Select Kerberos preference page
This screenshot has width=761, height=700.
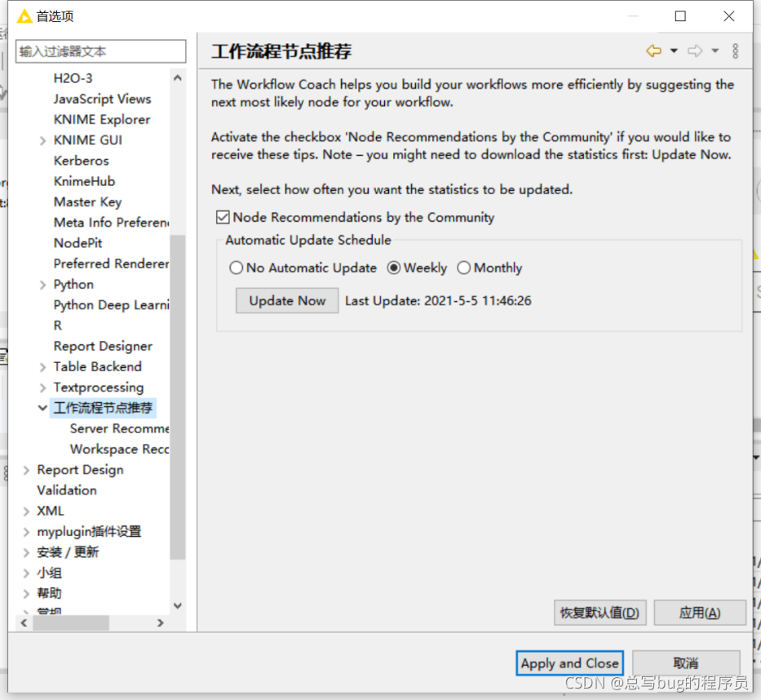81,161
